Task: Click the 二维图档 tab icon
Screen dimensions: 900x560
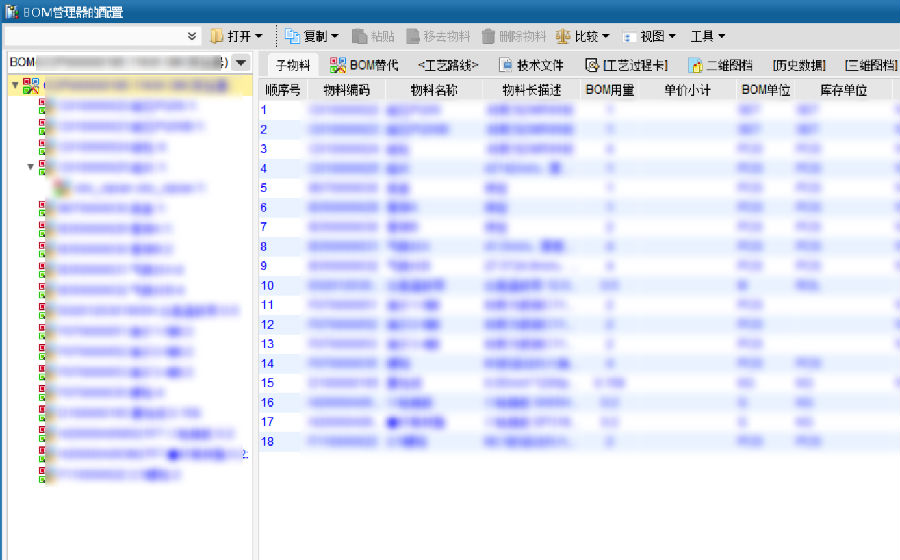Action: (x=695, y=66)
